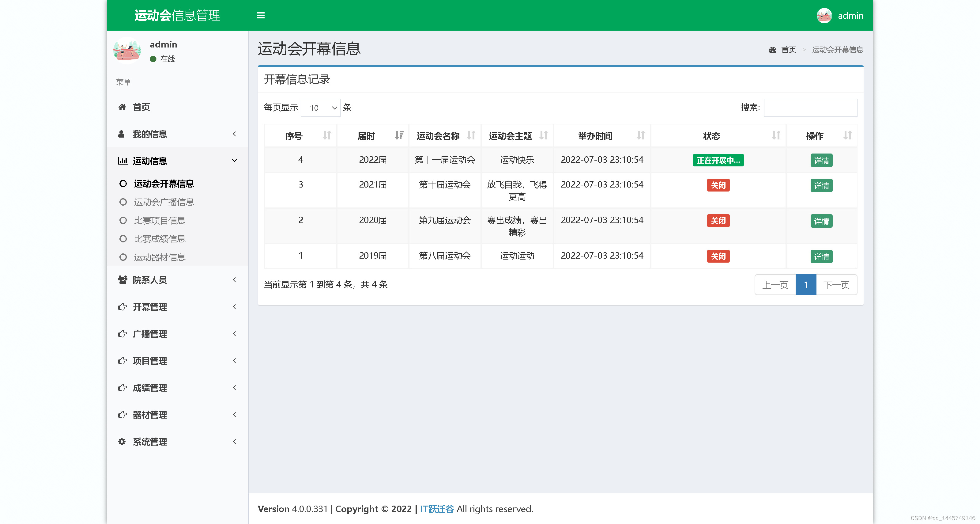Collapse the 运动信息 menu chevron
The height and width of the screenshot is (524, 980).
(x=234, y=161)
